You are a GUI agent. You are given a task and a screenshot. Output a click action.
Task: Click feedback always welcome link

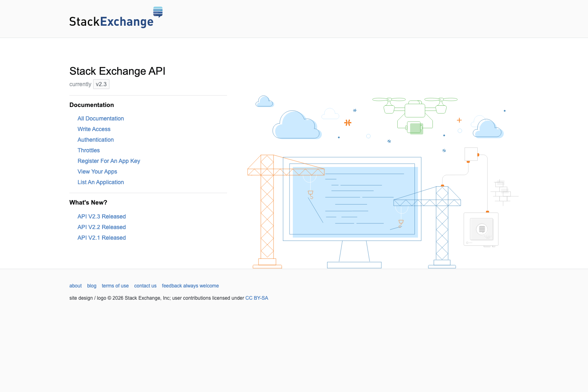[190, 286]
